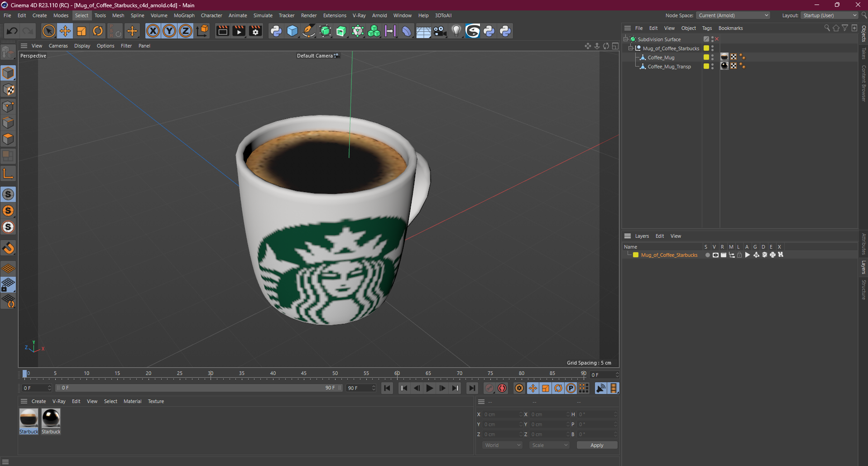The width and height of the screenshot is (868, 466).
Task: Toggle Z axis lock
Action: (186, 31)
